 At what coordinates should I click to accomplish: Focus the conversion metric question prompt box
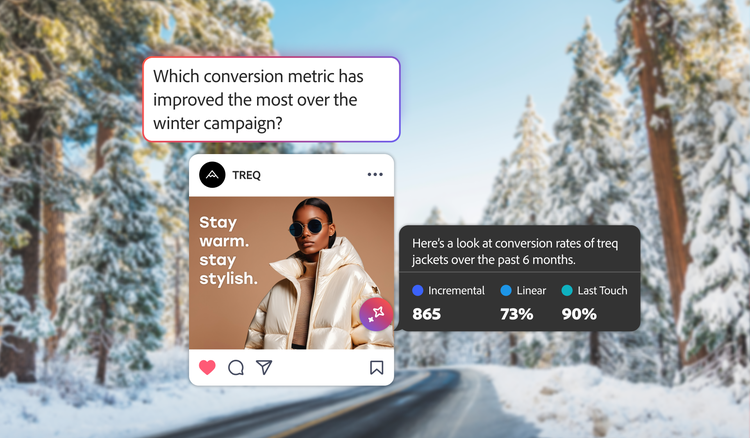pos(271,99)
